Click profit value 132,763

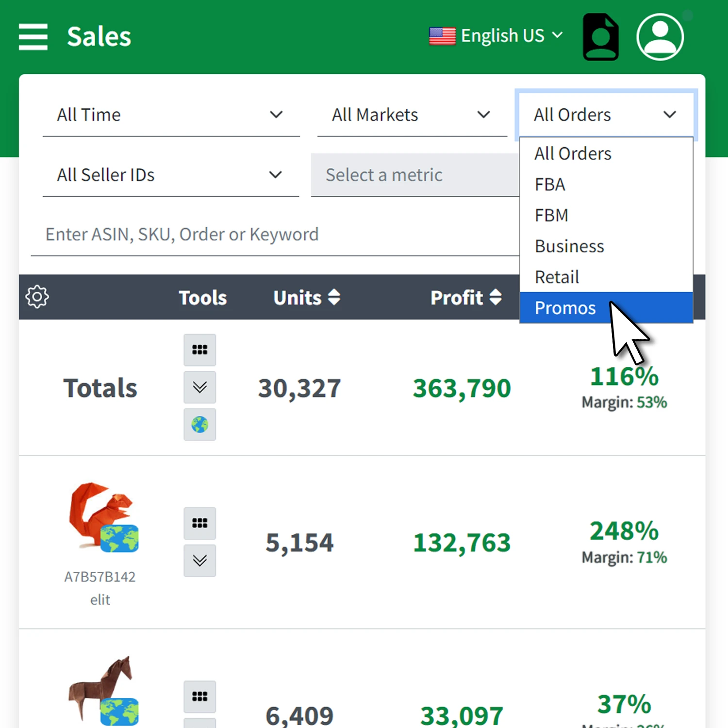click(x=462, y=543)
